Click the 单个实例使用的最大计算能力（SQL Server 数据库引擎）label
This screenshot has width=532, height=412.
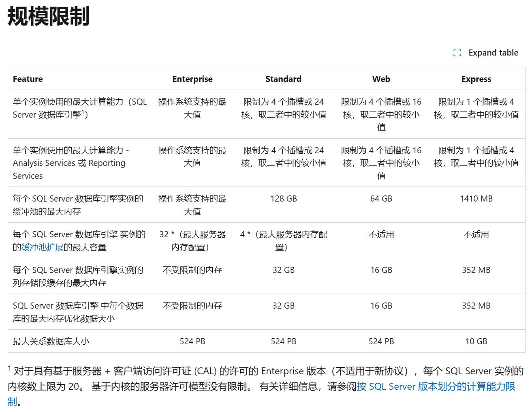click(80, 108)
